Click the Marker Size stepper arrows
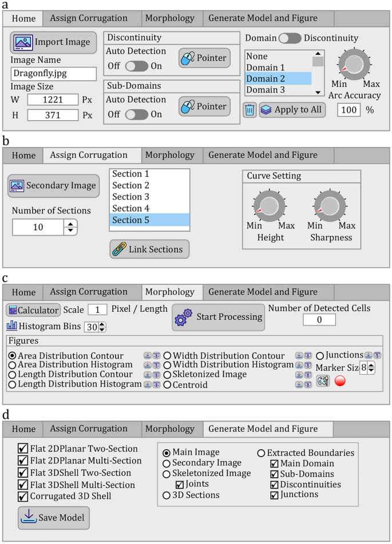This screenshot has width=392, height=544. tap(371, 367)
